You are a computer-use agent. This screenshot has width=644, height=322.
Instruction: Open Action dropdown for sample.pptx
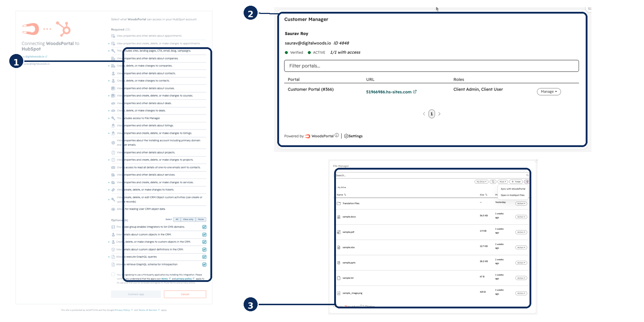(521, 263)
